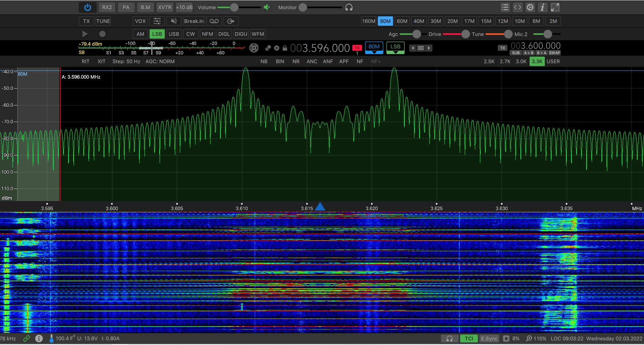The image size is (644, 345).
Task: Click the TUNE button
Action: coord(103,21)
